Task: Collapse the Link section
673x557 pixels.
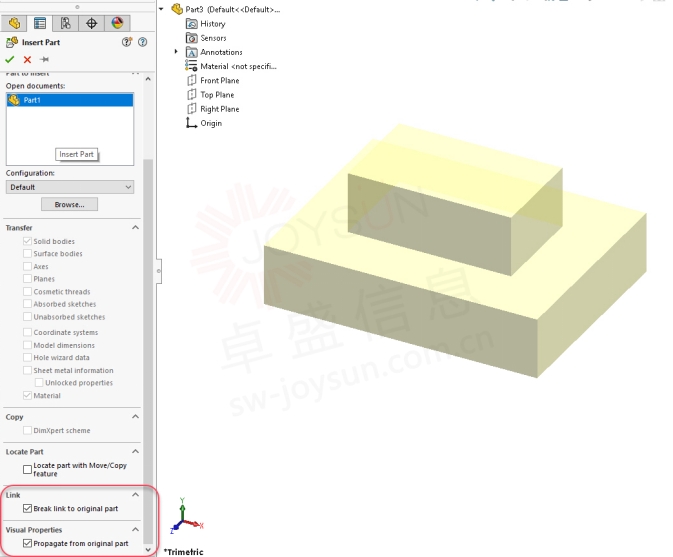Action: 135,495
